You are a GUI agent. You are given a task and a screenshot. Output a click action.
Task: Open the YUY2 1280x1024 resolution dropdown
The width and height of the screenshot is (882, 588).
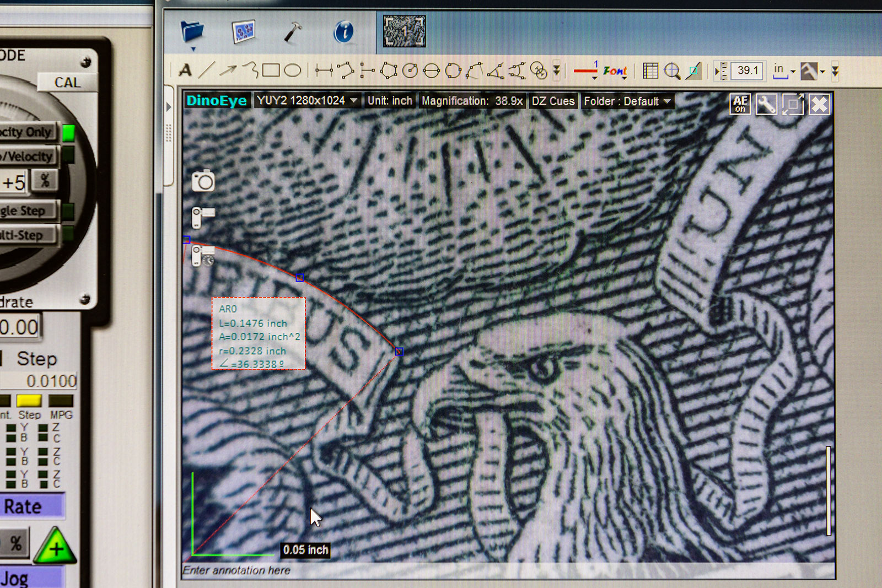tap(306, 101)
